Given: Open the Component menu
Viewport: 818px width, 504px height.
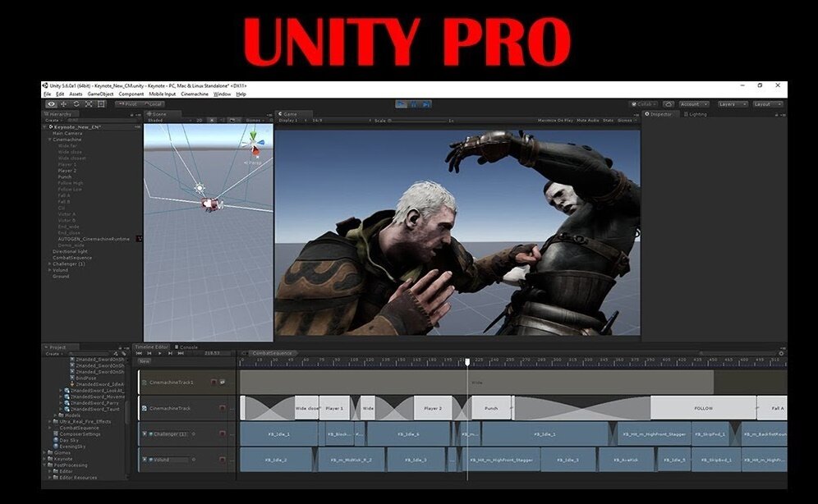Looking at the screenshot, I should [131, 94].
